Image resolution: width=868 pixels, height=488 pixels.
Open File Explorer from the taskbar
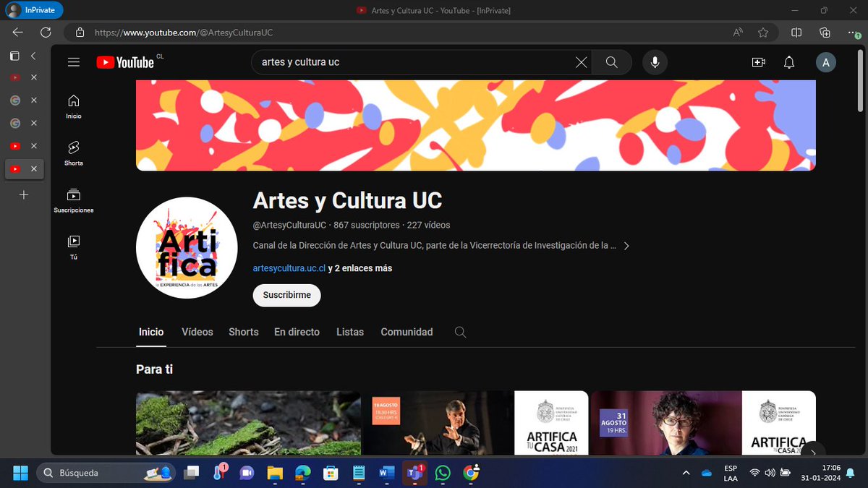pyautogui.click(x=275, y=473)
